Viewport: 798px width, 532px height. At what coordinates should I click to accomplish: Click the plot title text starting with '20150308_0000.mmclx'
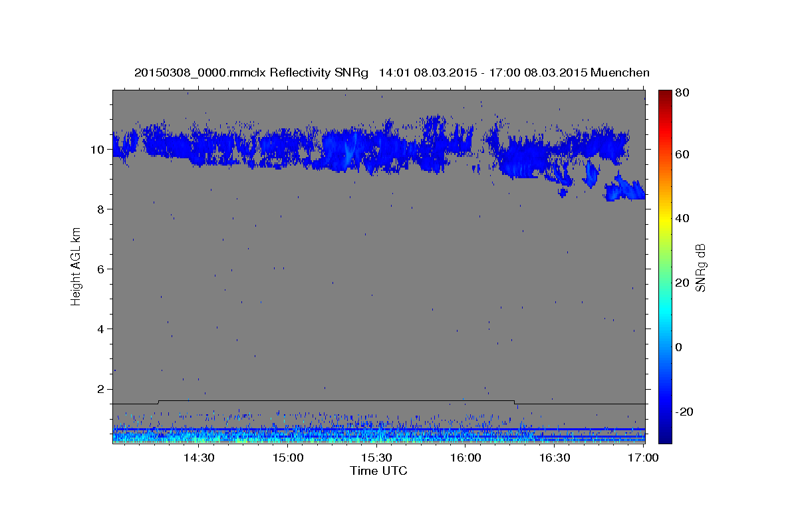392,72
